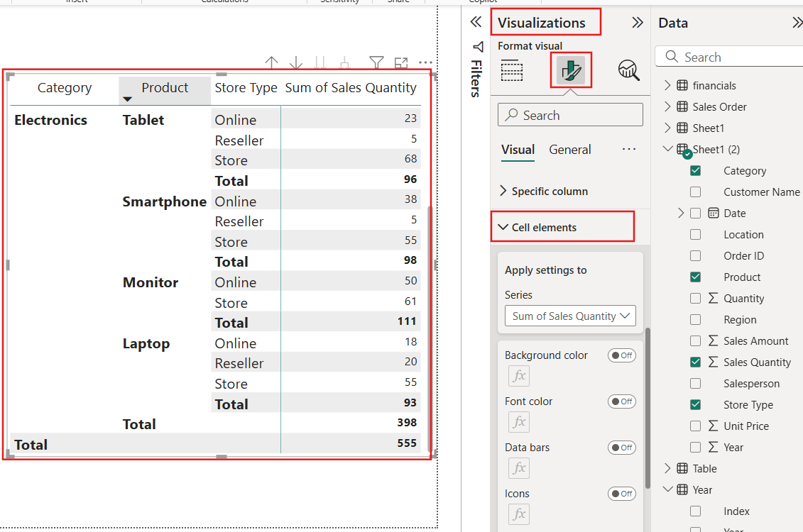Click the format pane Search box
803x532 pixels.
570,115
